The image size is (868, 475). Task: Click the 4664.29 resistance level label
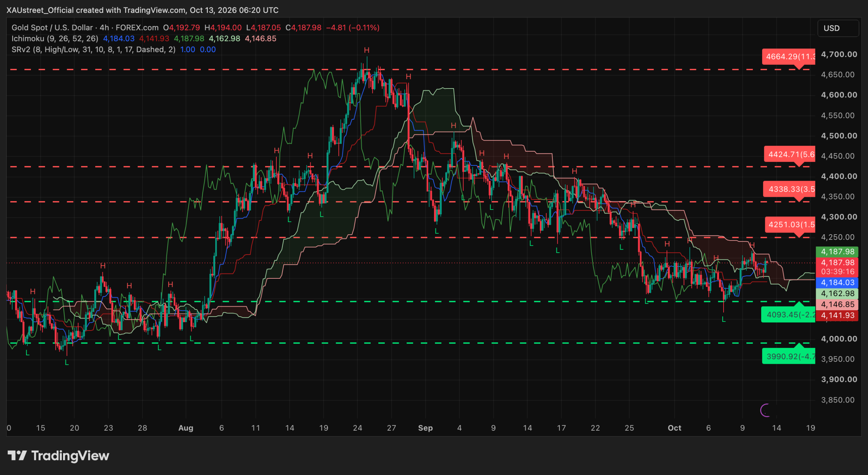pyautogui.click(x=789, y=57)
